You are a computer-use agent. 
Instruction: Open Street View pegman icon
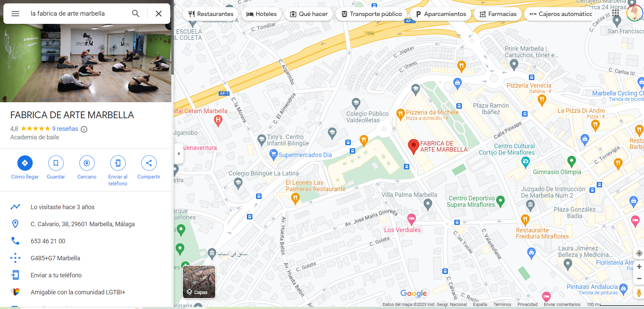point(639,293)
